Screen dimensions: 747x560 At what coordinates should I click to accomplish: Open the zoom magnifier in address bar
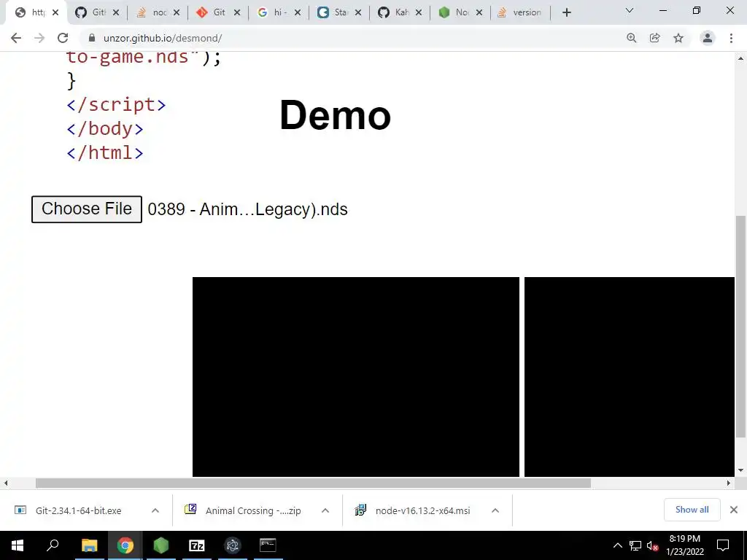pos(632,38)
